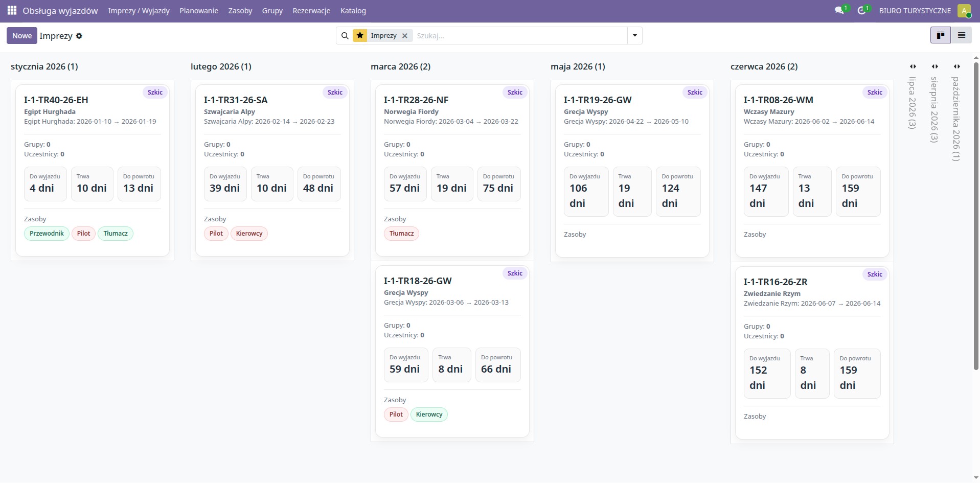Click the search magnifier icon
This screenshot has width=980, height=483.
point(345,36)
